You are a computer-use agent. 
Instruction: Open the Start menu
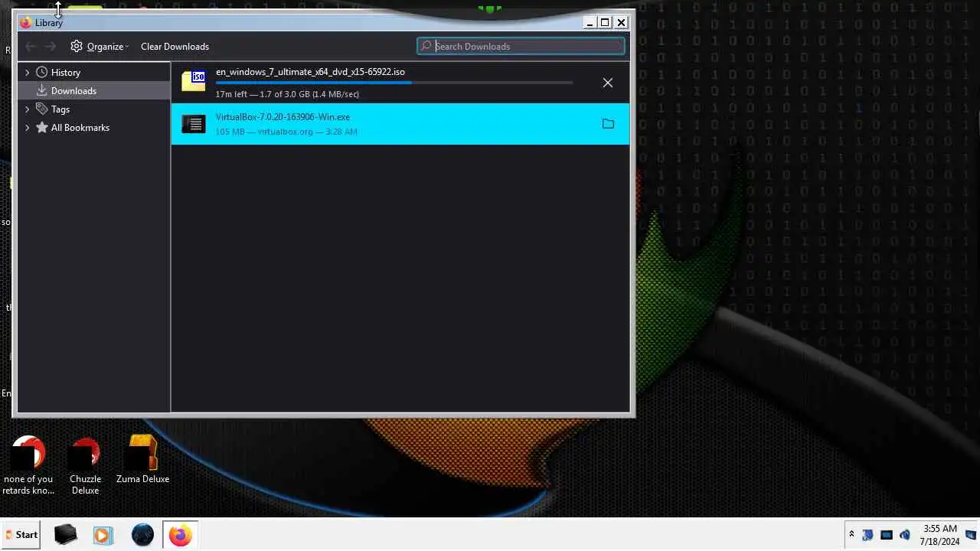(x=21, y=535)
